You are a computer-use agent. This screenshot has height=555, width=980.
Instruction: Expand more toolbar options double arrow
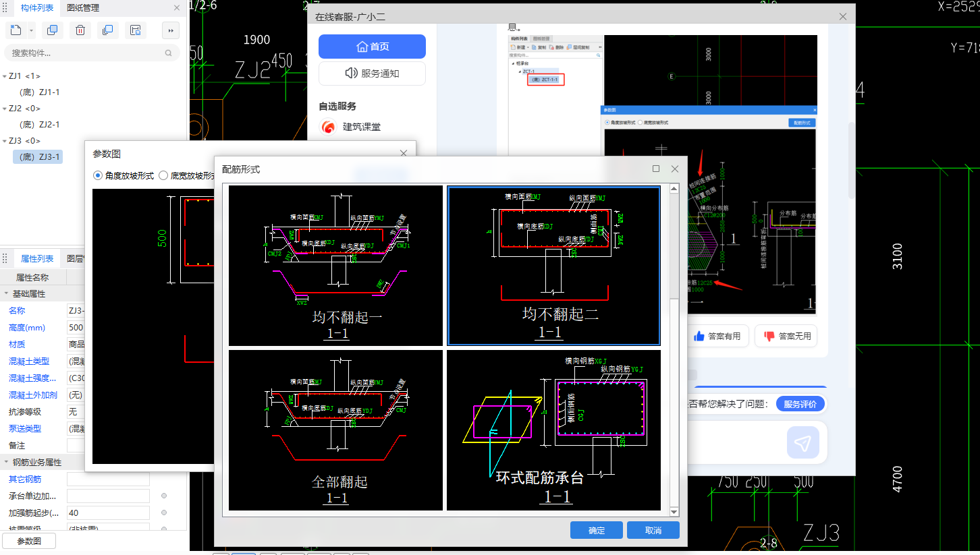171,30
